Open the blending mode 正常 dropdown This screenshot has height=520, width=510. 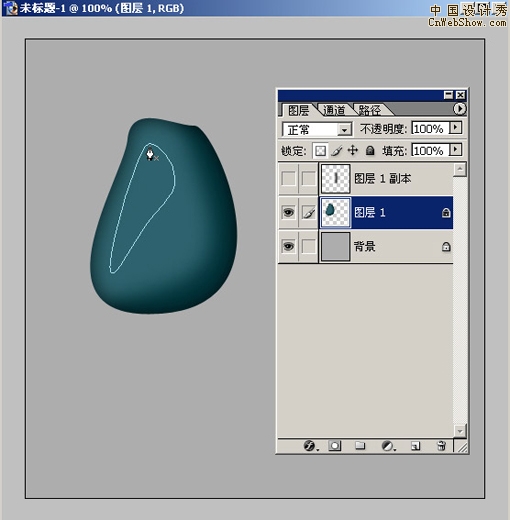(x=344, y=129)
